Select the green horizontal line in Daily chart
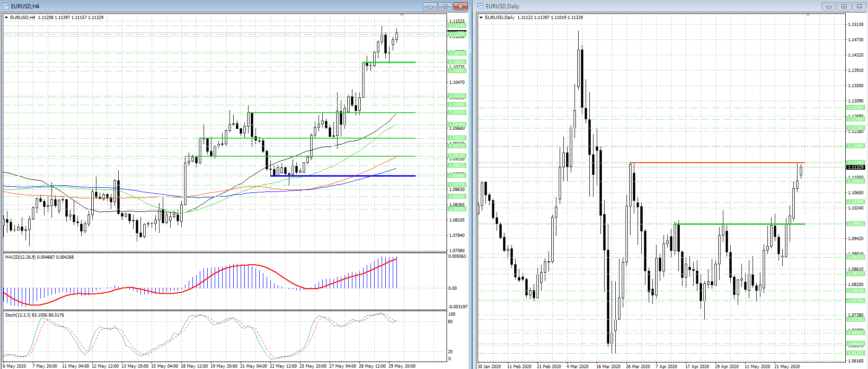 pyautogui.click(x=740, y=224)
